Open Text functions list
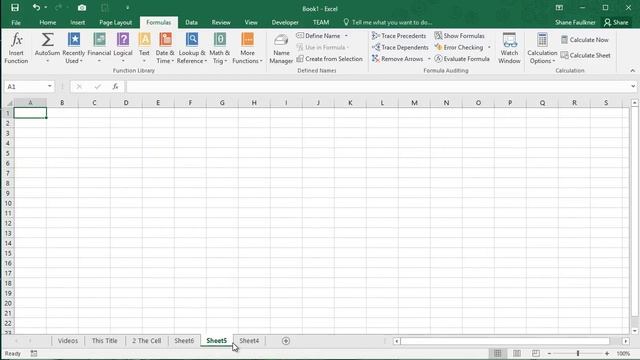The width and height of the screenshot is (640, 360). pos(144,48)
